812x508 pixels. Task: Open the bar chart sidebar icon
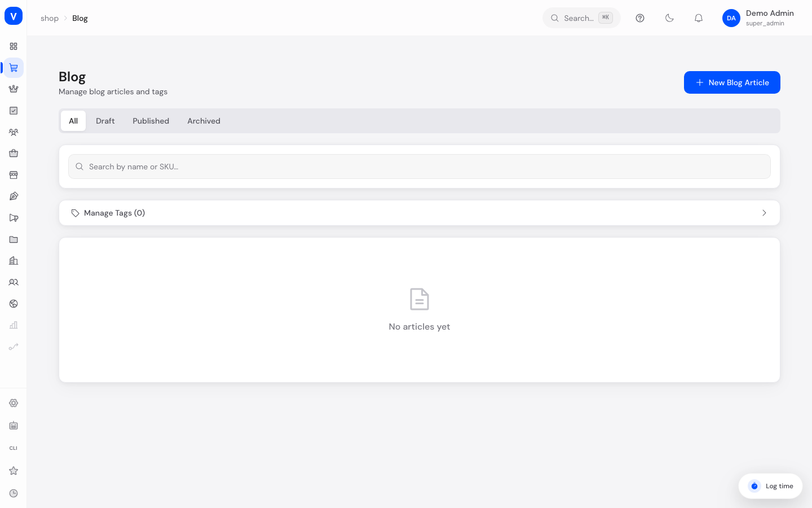(14, 325)
